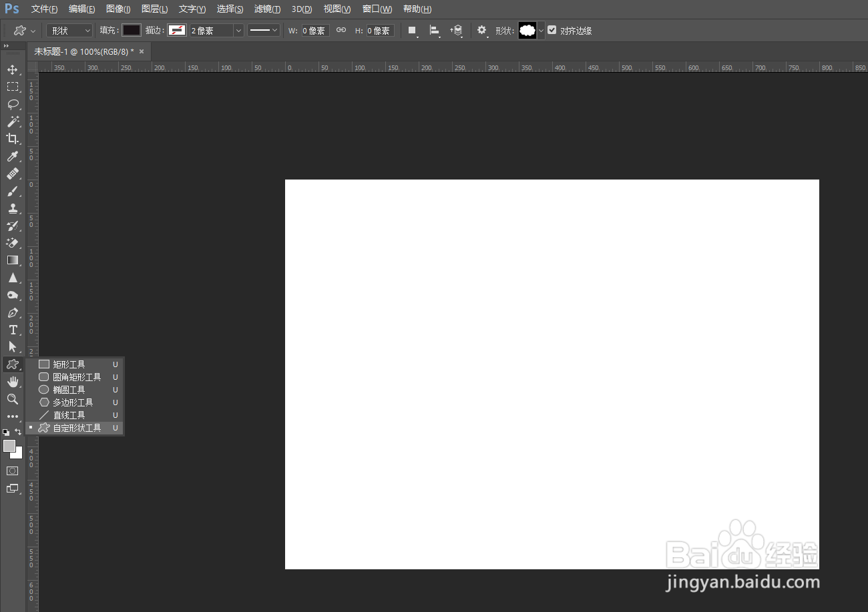Open path operations in options bar
The height and width of the screenshot is (612, 868).
(x=413, y=31)
